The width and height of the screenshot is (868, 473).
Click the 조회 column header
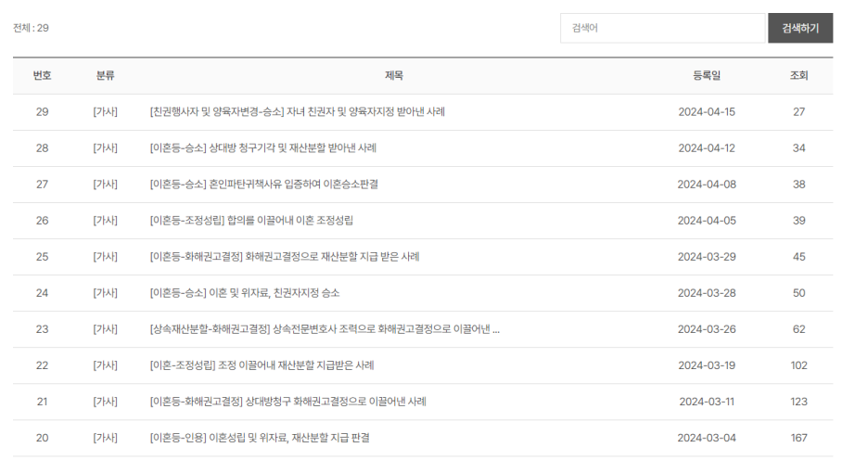tap(798, 75)
